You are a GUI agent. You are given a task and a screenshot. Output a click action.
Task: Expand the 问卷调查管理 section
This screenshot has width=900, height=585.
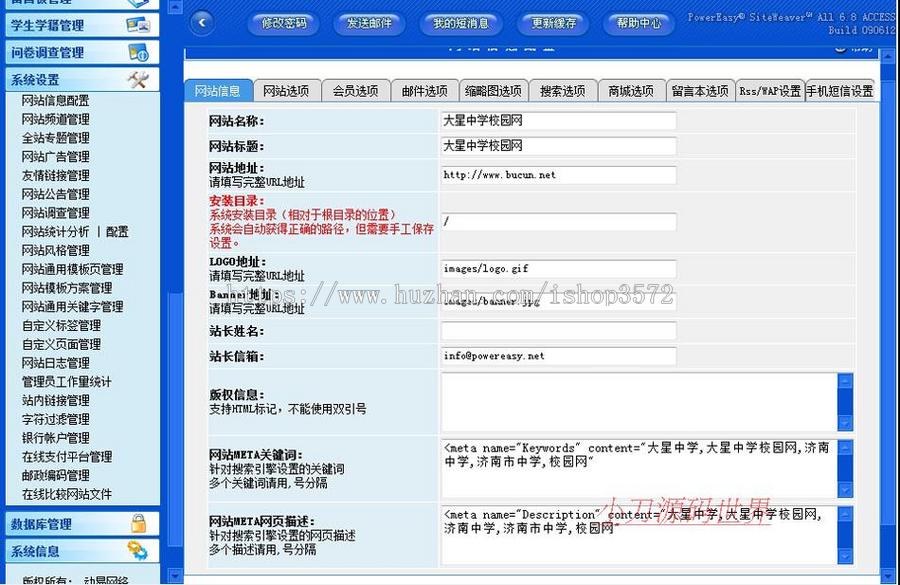point(83,52)
